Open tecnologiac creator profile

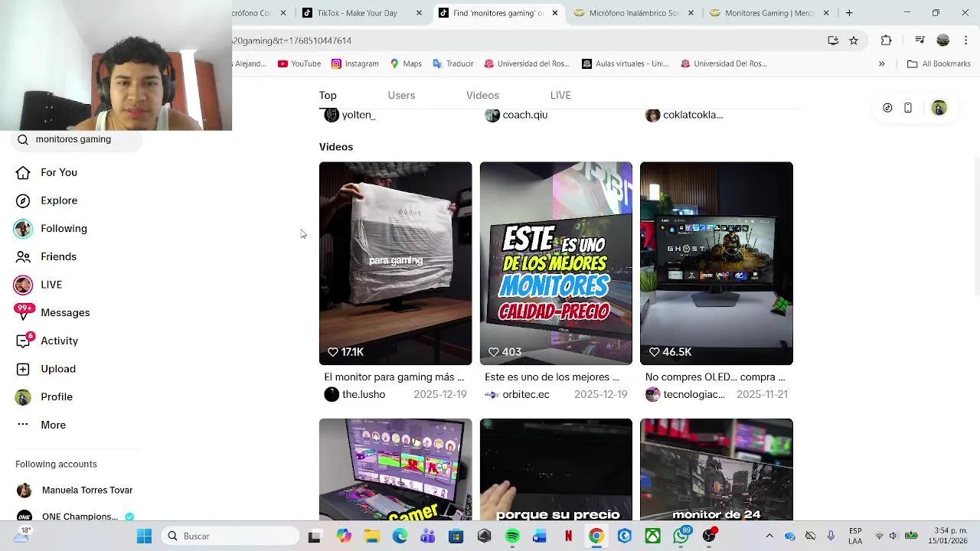pyautogui.click(x=685, y=395)
